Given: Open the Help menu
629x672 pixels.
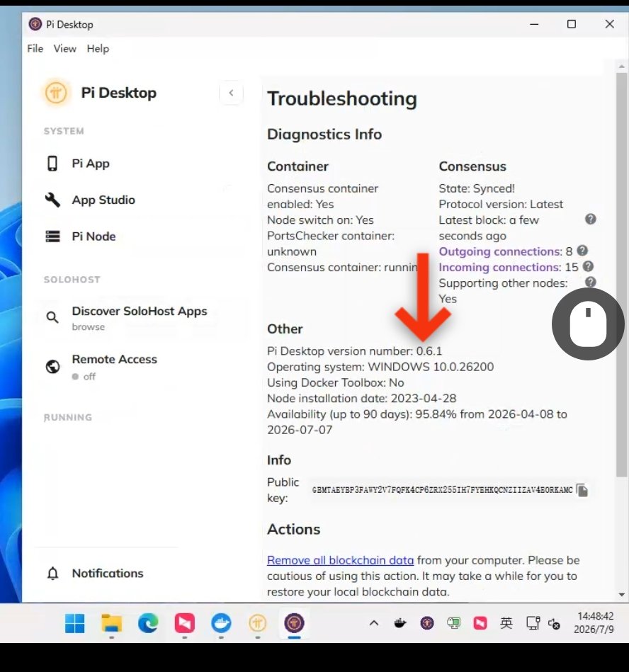Looking at the screenshot, I should (x=98, y=48).
